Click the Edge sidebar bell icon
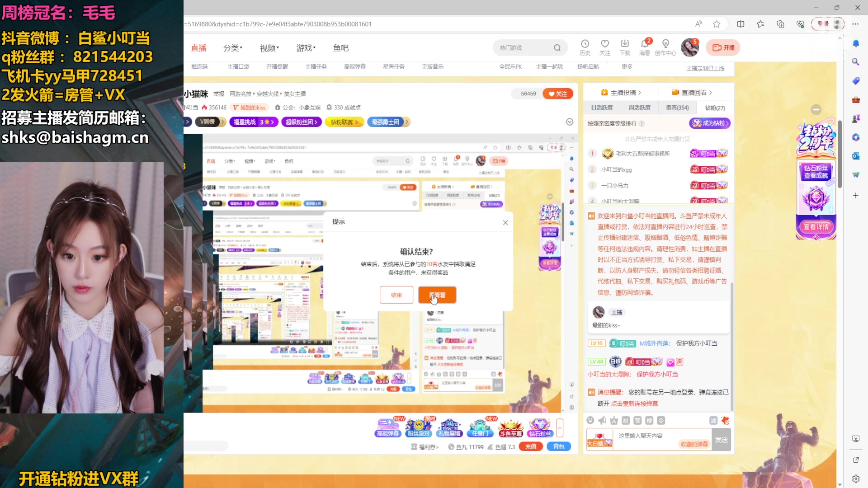The height and width of the screenshot is (488, 868). tap(856, 43)
